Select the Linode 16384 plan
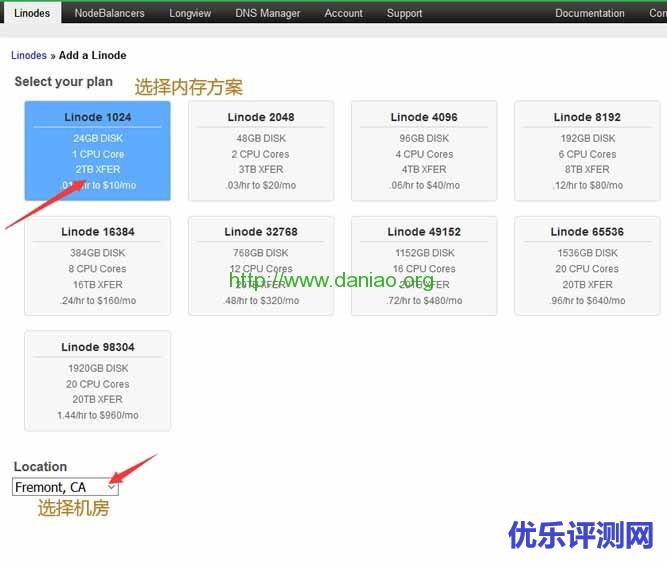Viewport: 667px width, 562px height. (97, 266)
